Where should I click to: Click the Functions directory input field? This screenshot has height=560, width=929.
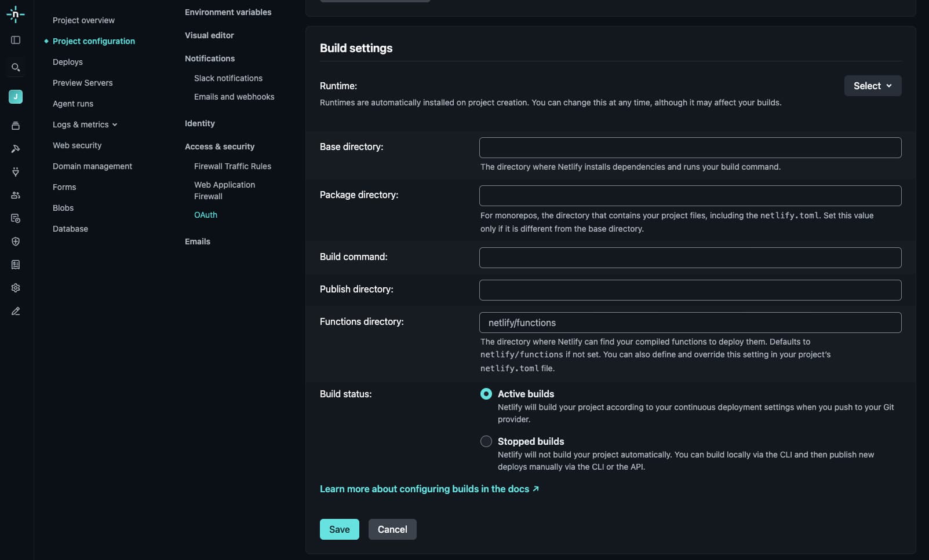pos(690,323)
